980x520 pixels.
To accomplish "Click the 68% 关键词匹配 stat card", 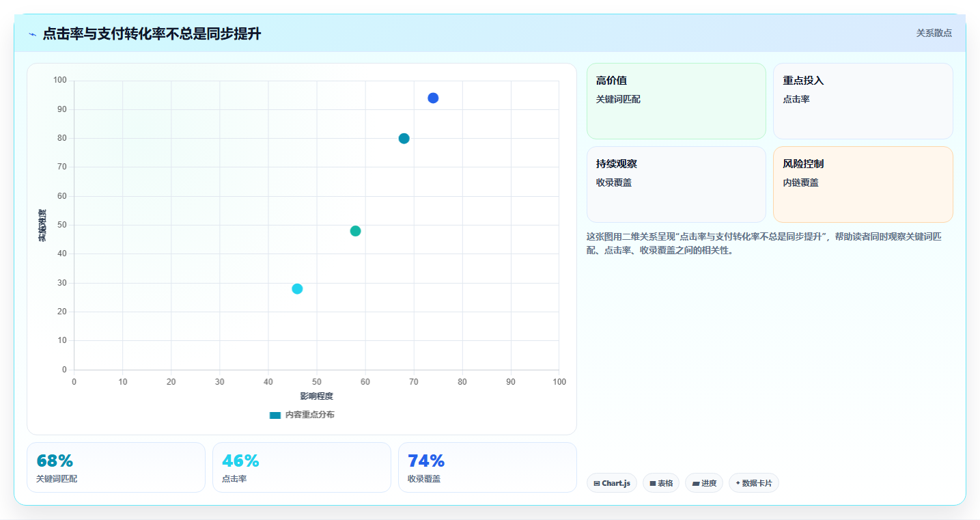I will pyautogui.click(x=116, y=467).
